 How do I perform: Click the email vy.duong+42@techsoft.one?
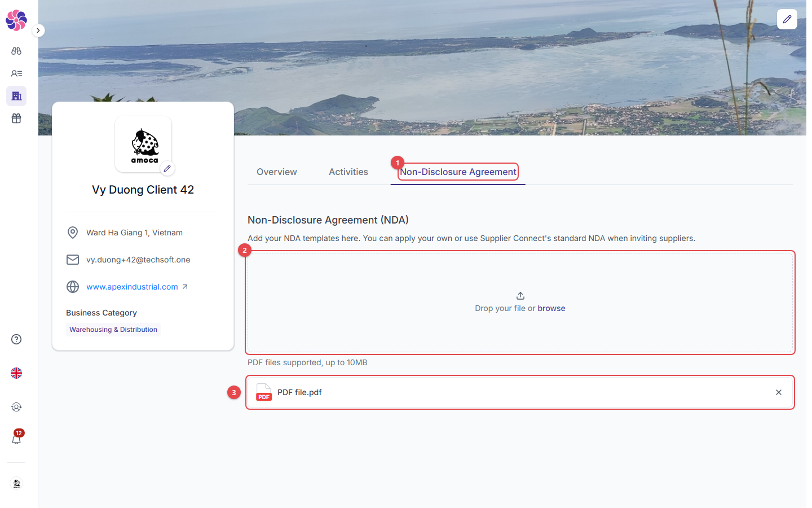138,260
